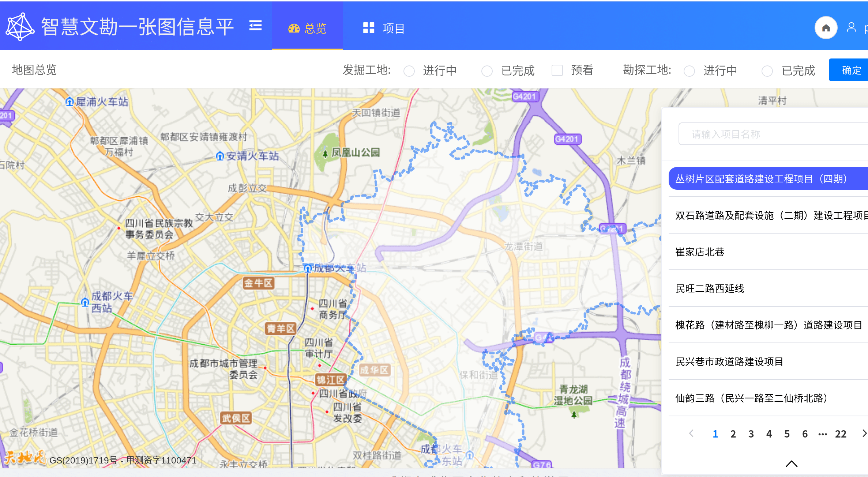Screen dimensions: 868x477
Task: Select 进行中 radio under 发掘工地
Action: tap(409, 71)
